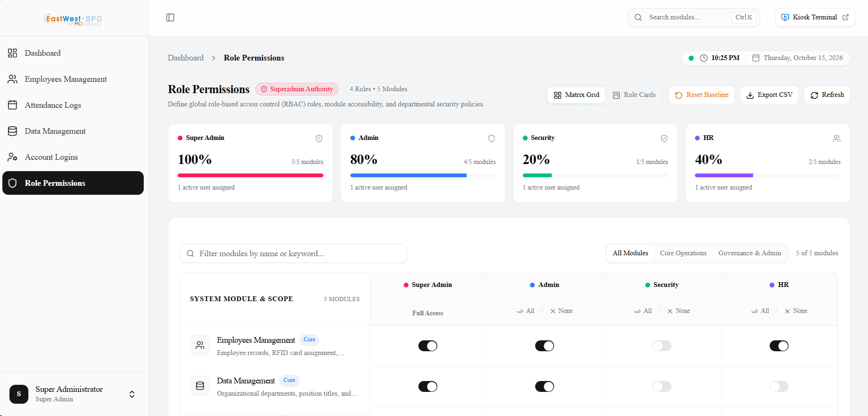Switch to Matrix Grid view
The image size is (868, 416).
[577, 95]
